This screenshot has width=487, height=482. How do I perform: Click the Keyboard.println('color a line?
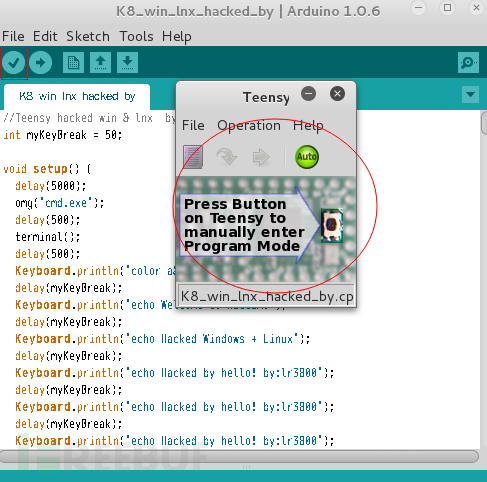click(x=95, y=271)
